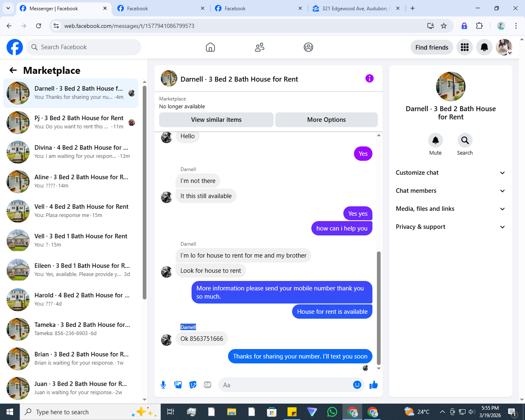Image resolution: width=525 pixels, height=420 pixels.
Task: Open Task View on the taskbar
Action: pos(171,412)
